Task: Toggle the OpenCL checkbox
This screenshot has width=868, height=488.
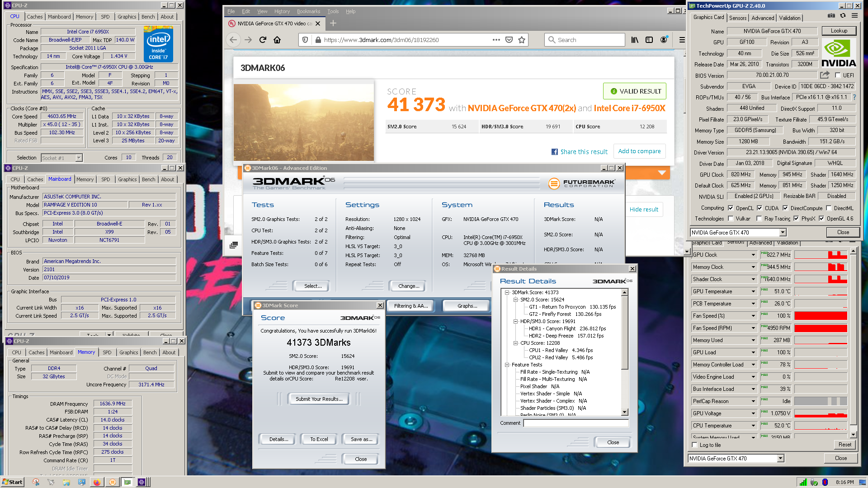Action: (731, 208)
